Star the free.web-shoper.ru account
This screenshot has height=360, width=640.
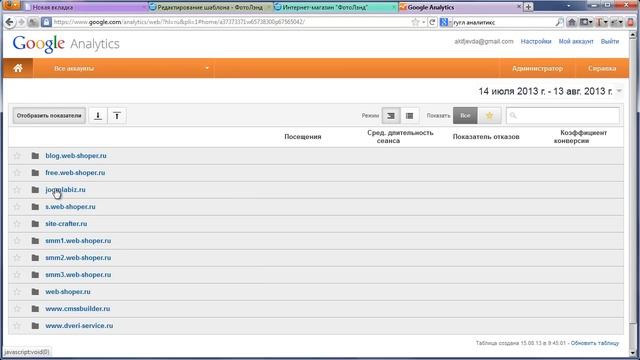[x=17, y=173]
